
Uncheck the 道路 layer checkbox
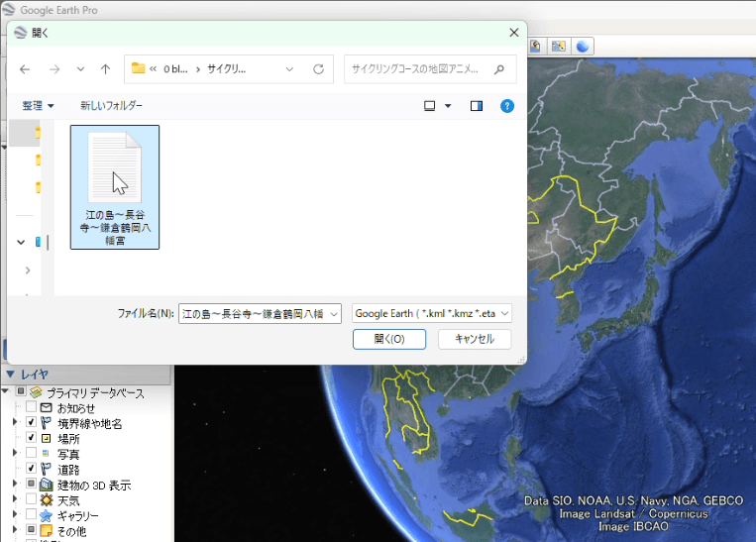tap(31, 469)
